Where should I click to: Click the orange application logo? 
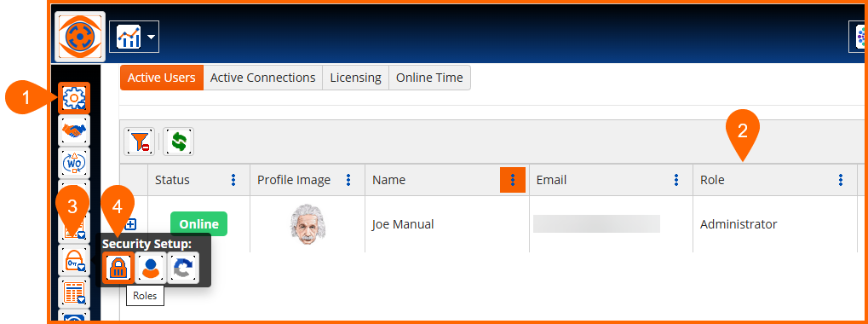coord(80,36)
